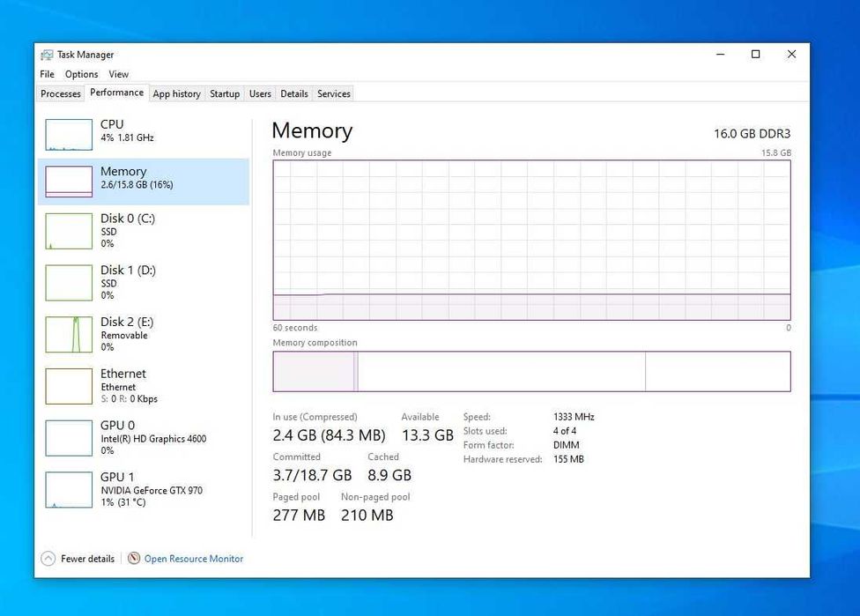Show Disk 2 (E:) removable drive activity
This screenshot has width=860, height=616.
[x=69, y=335]
